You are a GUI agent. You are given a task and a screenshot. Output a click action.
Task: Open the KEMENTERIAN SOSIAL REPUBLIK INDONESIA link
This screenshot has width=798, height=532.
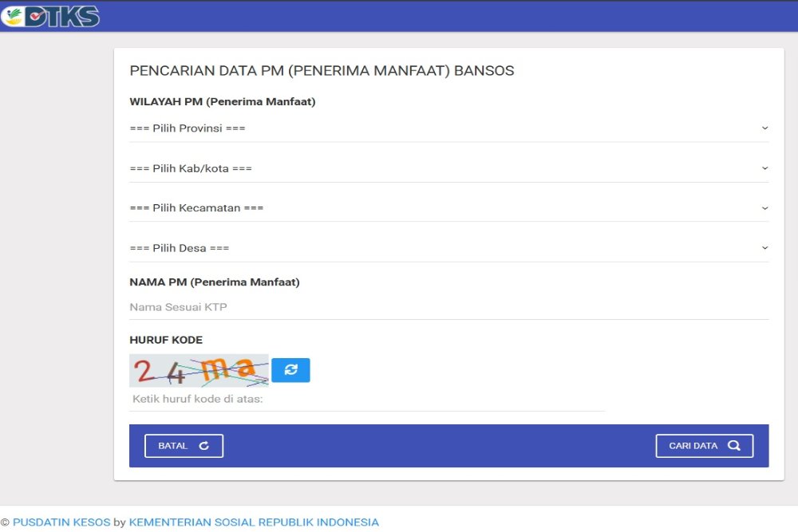click(x=254, y=522)
